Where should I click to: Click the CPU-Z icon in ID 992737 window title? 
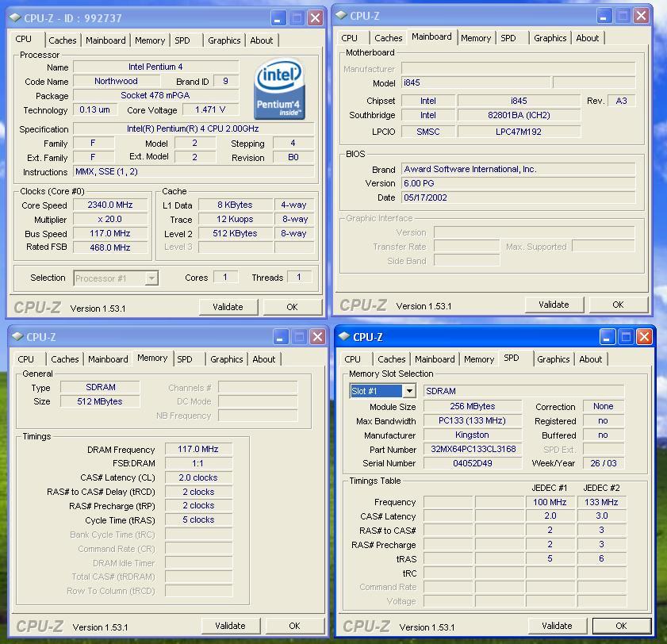(x=15, y=17)
